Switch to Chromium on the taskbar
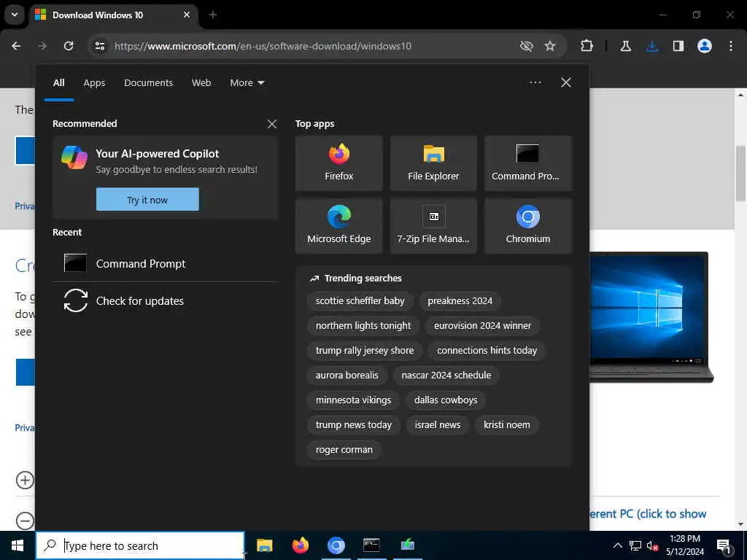The height and width of the screenshot is (560, 747). (336, 545)
